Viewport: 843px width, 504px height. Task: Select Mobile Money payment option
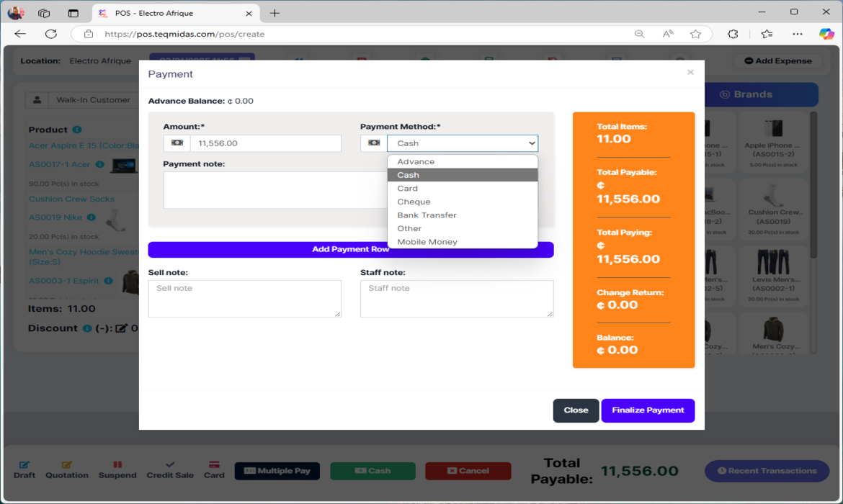coord(427,242)
